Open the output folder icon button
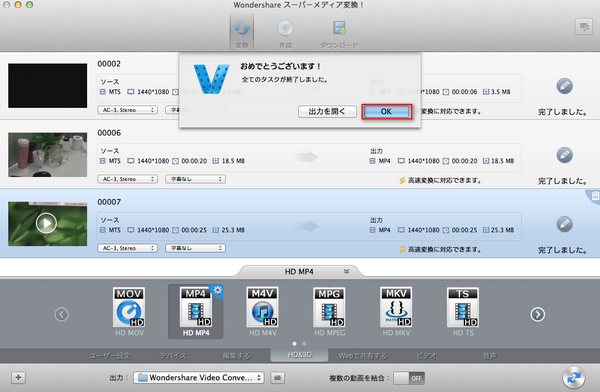 [x=277, y=377]
